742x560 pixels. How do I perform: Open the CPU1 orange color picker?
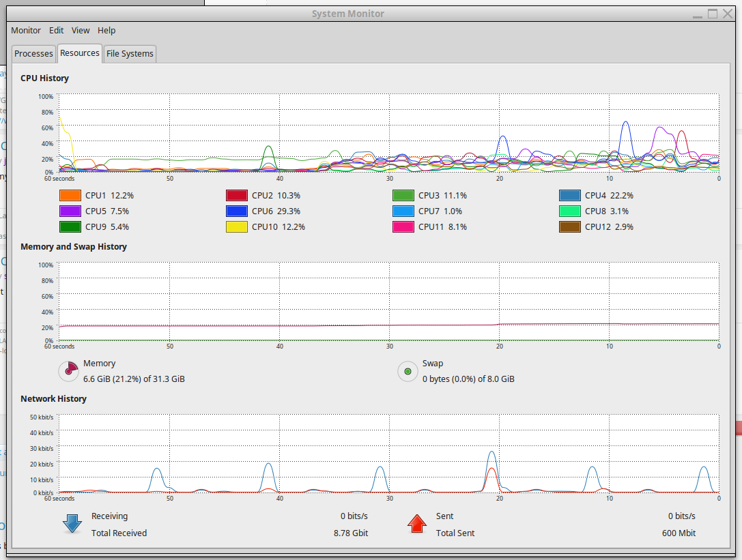coord(70,195)
